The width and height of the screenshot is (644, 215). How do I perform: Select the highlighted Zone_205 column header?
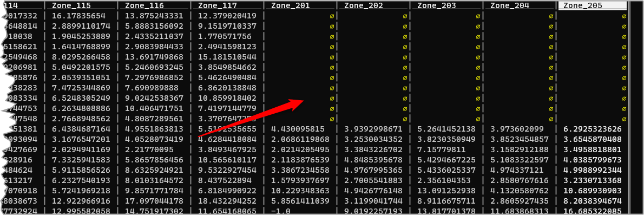tap(593, 6)
